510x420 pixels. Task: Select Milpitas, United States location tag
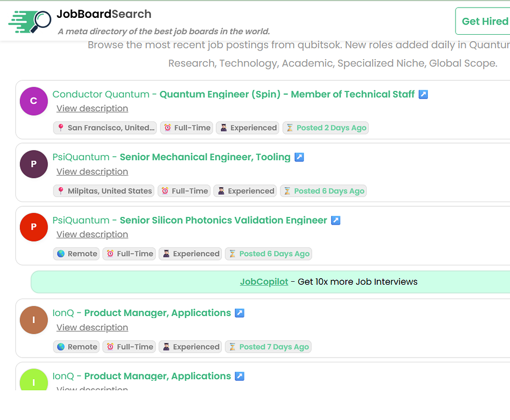pos(104,191)
